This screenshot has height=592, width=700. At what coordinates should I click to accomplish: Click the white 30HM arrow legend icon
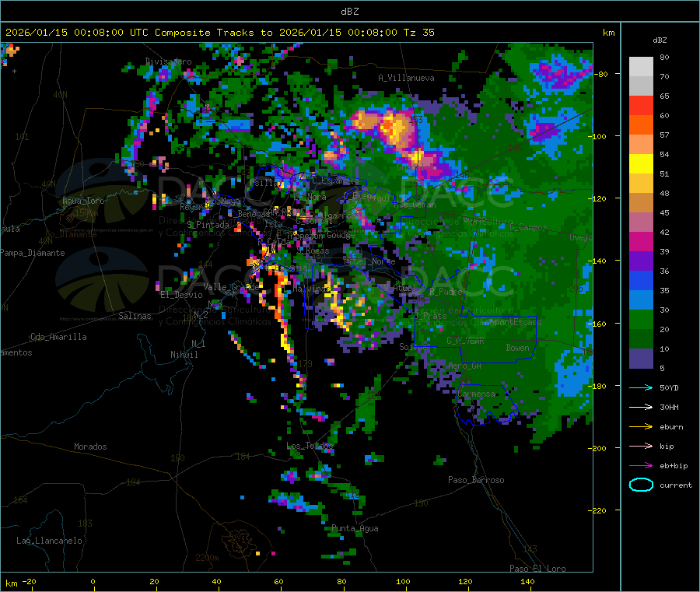tap(641, 407)
